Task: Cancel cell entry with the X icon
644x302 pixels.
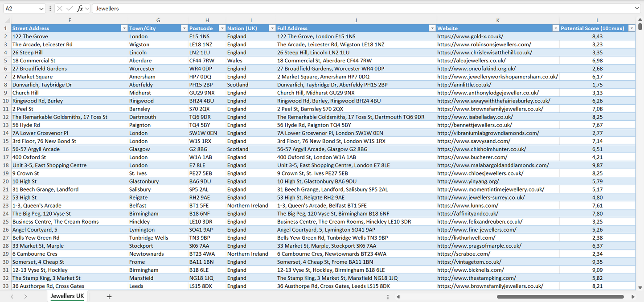Action: click(x=60, y=8)
